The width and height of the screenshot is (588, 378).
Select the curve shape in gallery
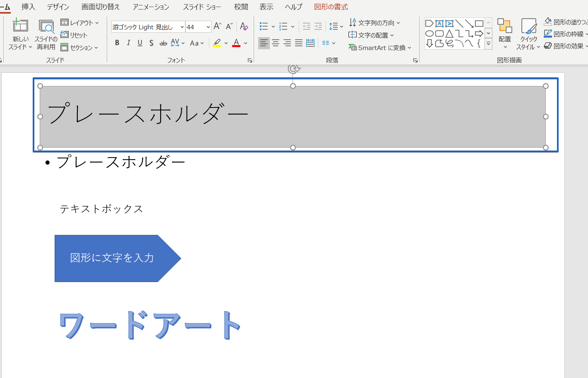click(469, 43)
